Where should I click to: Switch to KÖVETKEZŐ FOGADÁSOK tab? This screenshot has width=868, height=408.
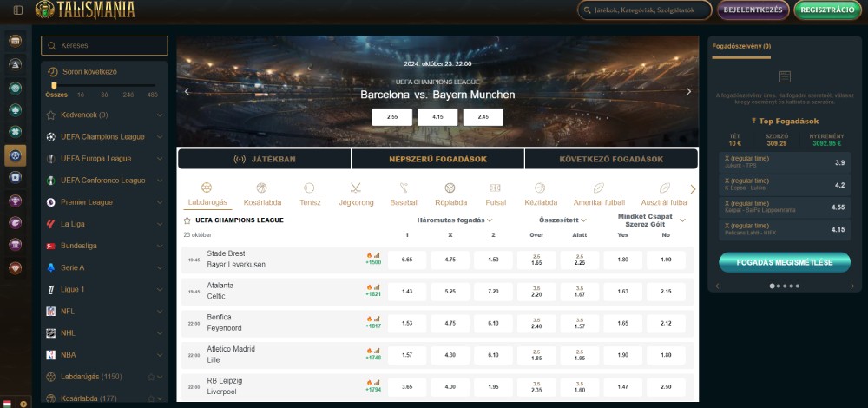click(611, 159)
